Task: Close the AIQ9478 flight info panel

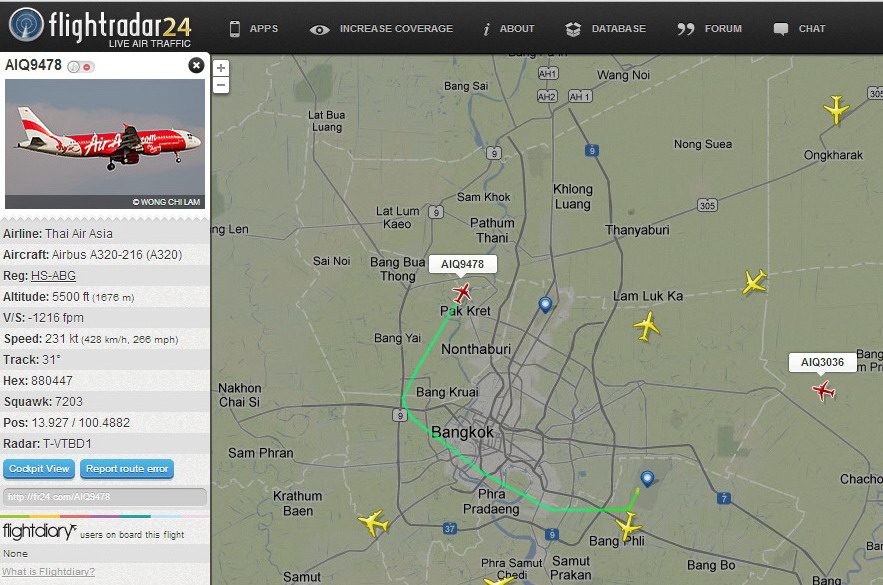Action: coord(196,66)
